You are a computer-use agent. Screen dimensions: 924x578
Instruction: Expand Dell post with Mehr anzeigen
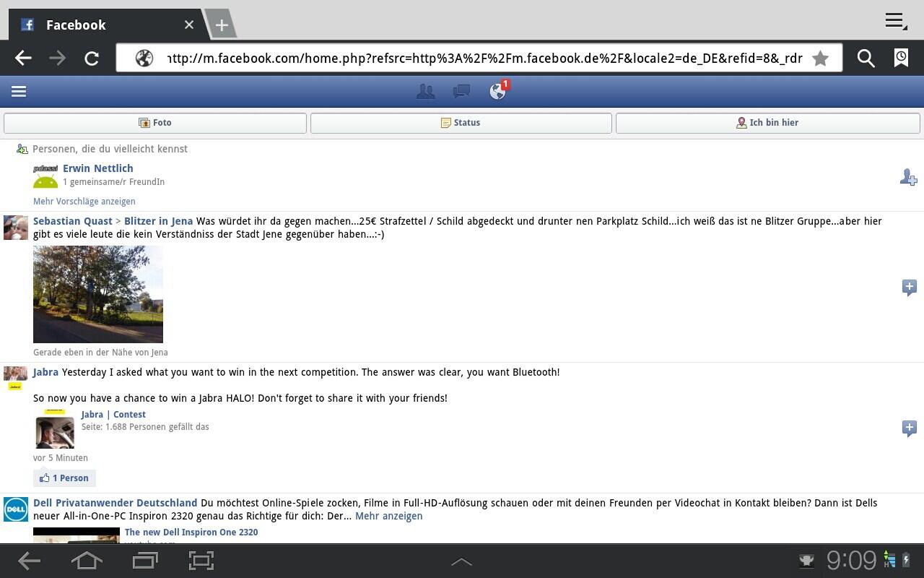coord(389,516)
